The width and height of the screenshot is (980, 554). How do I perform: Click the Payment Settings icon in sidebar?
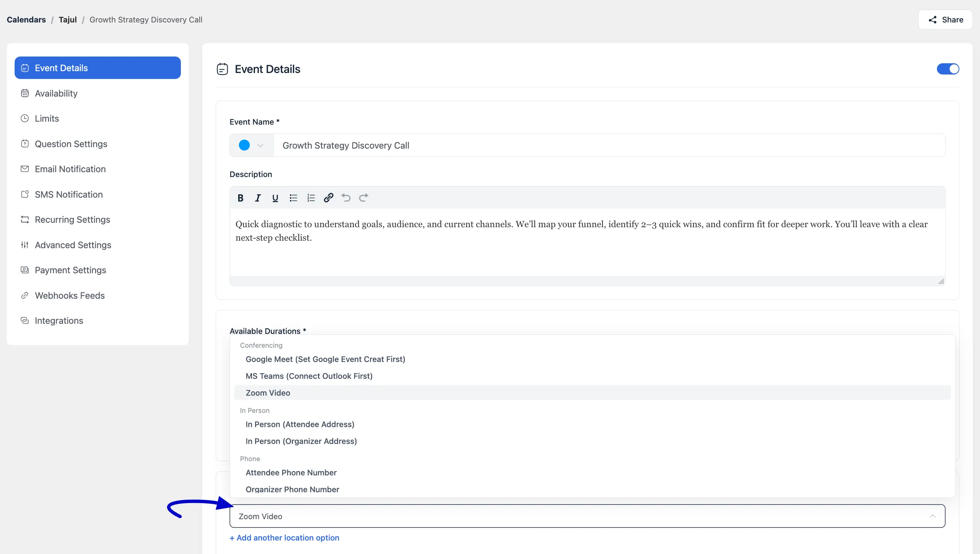click(25, 270)
